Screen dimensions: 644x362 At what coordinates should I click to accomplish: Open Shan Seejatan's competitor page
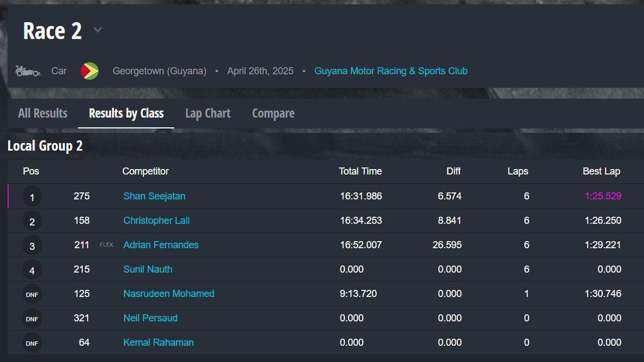click(154, 196)
